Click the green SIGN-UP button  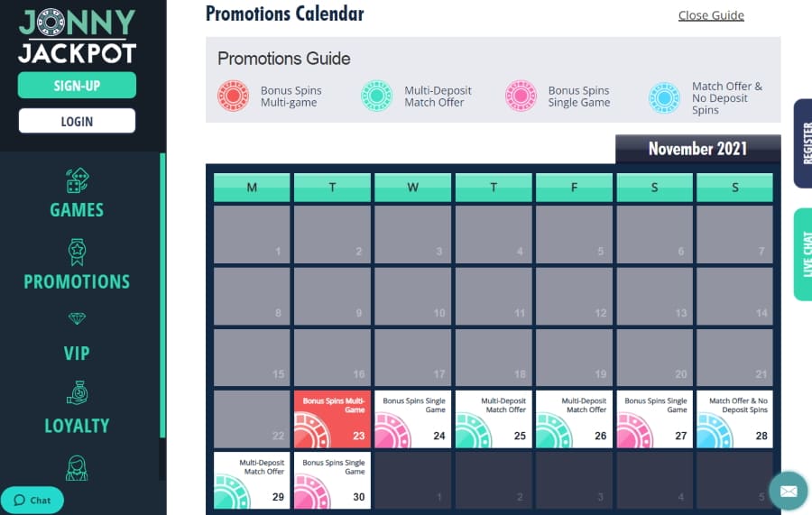pyautogui.click(x=78, y=86)
